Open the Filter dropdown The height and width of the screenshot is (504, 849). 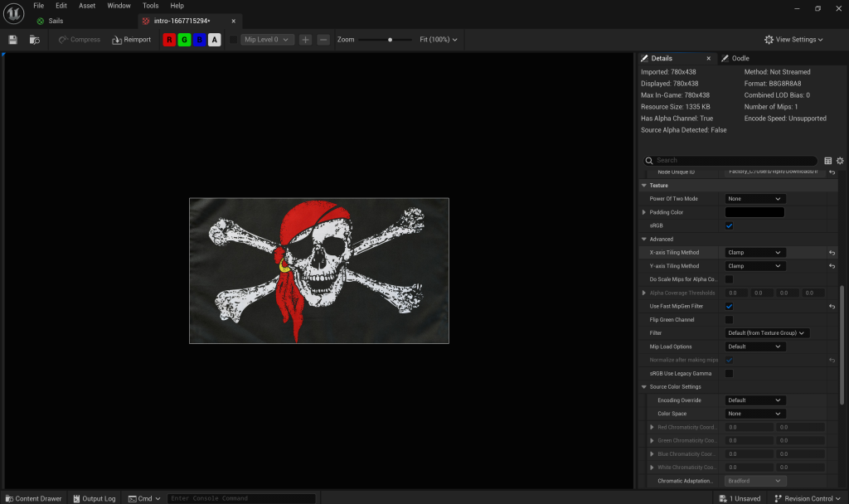[x=767, y=333]
